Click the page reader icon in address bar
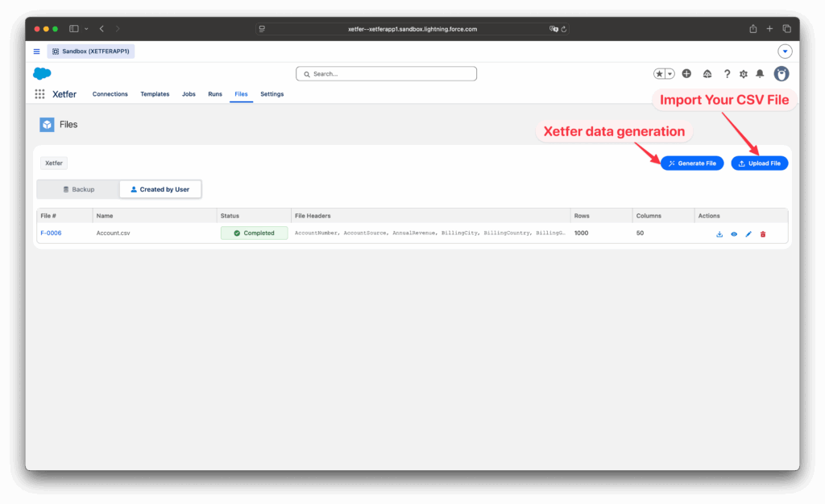Screen dimensions: 825x504 pyautogui.click(x=262, y=29)
